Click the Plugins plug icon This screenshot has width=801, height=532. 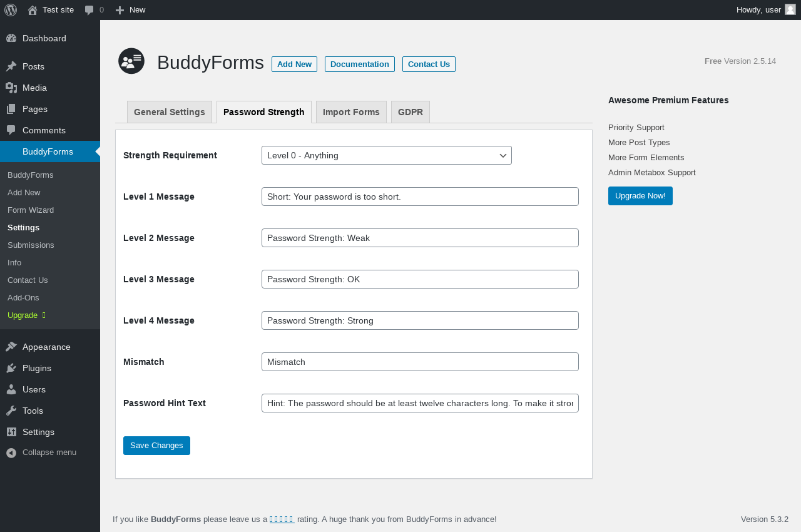click(11, 368)
